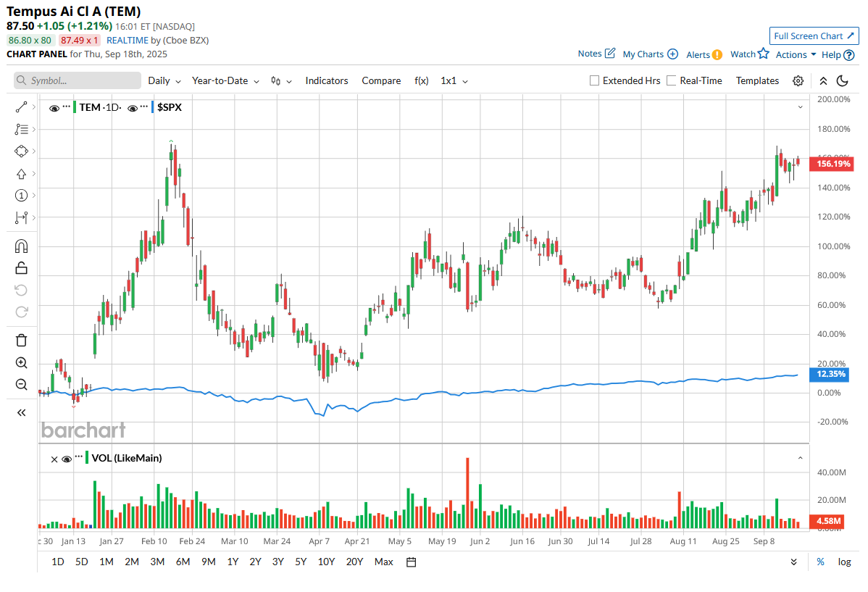Select the 5Y time range
Screen dimensions: 868x592
[301, 562]
